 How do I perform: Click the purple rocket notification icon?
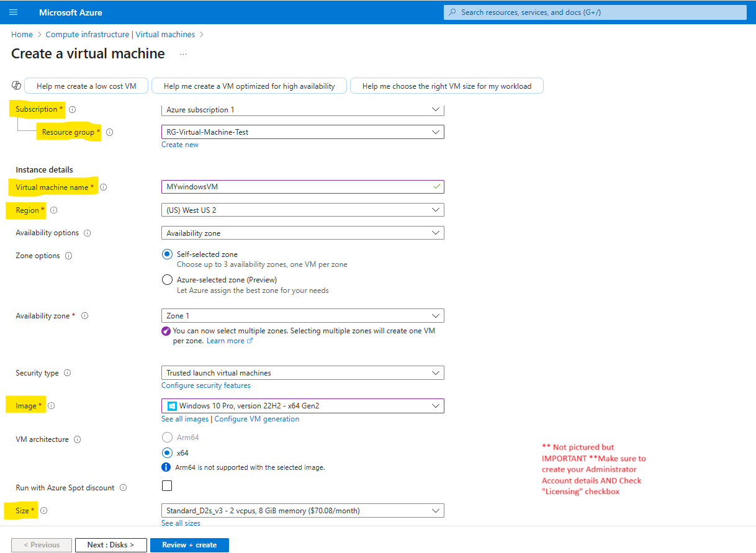pyautogui.click(x=166, y=331)
